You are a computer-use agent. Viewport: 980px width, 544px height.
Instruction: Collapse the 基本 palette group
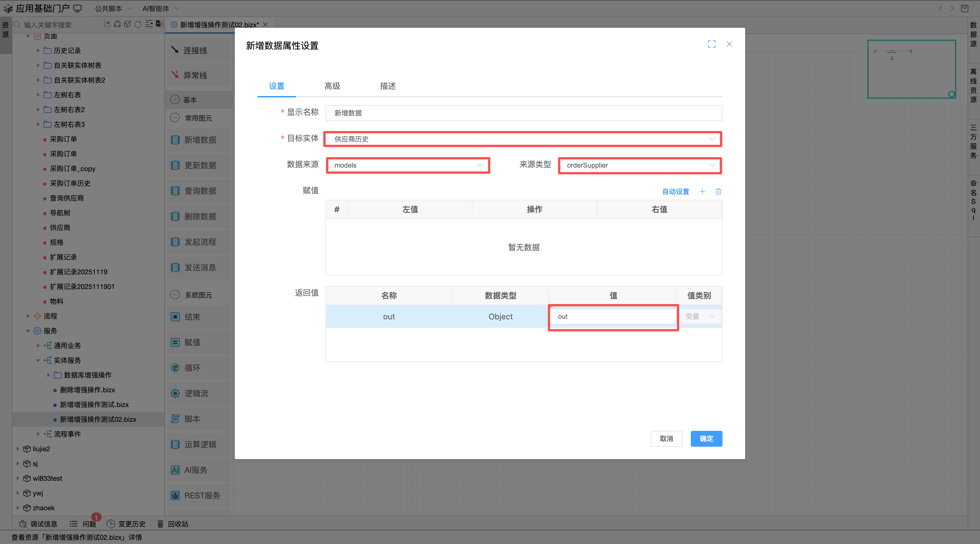click(x=175, y=100)
